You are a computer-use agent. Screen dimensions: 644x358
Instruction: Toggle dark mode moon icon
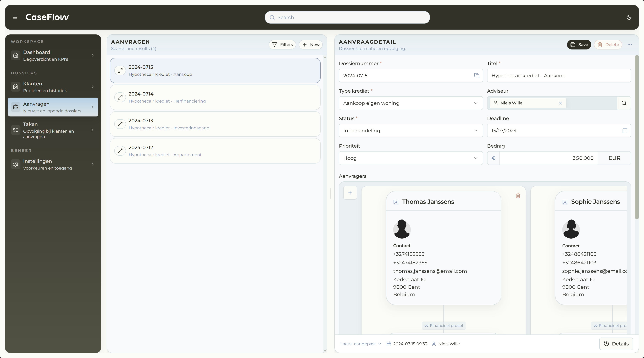[629, 17]
